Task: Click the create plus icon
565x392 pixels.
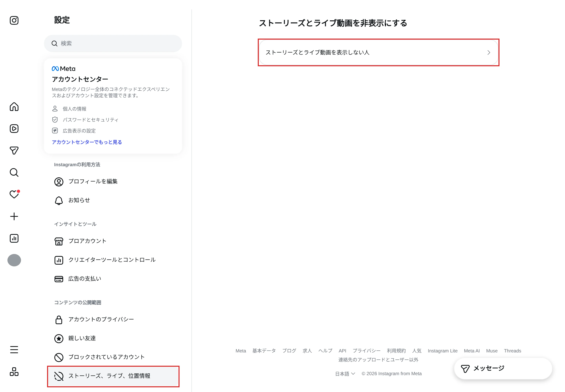Action: (x=14, y=216)
